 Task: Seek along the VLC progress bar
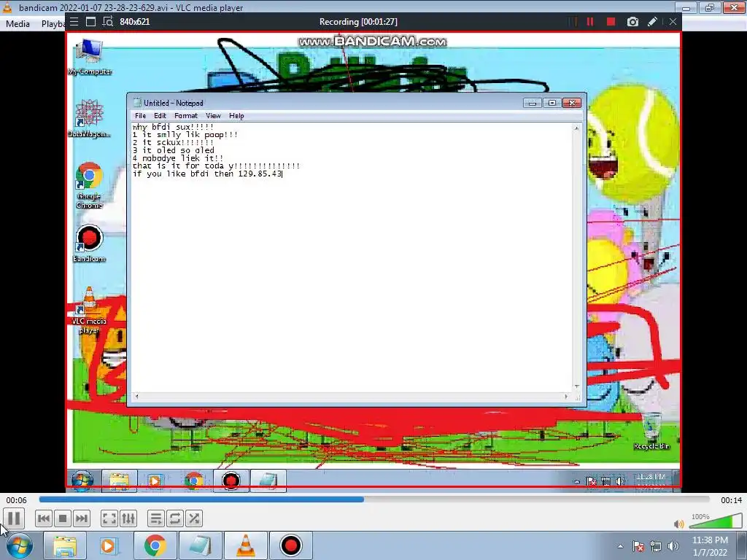pyautogui.click(x=374, y=499)
